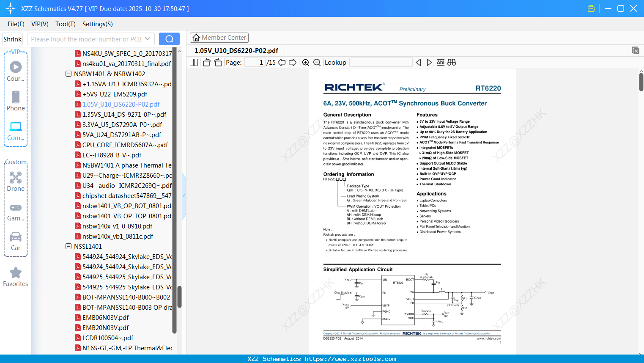Viewport: 644px width, 363px height.
Task: Open 3.3VA_U5_DS7290A-P0 file
Action: [x=122, y=124]
